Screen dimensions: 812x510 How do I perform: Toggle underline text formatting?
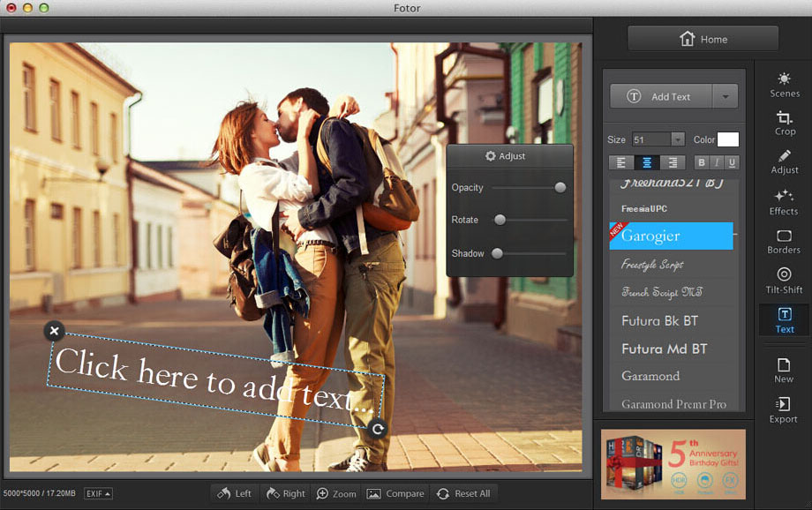(732, 162)
